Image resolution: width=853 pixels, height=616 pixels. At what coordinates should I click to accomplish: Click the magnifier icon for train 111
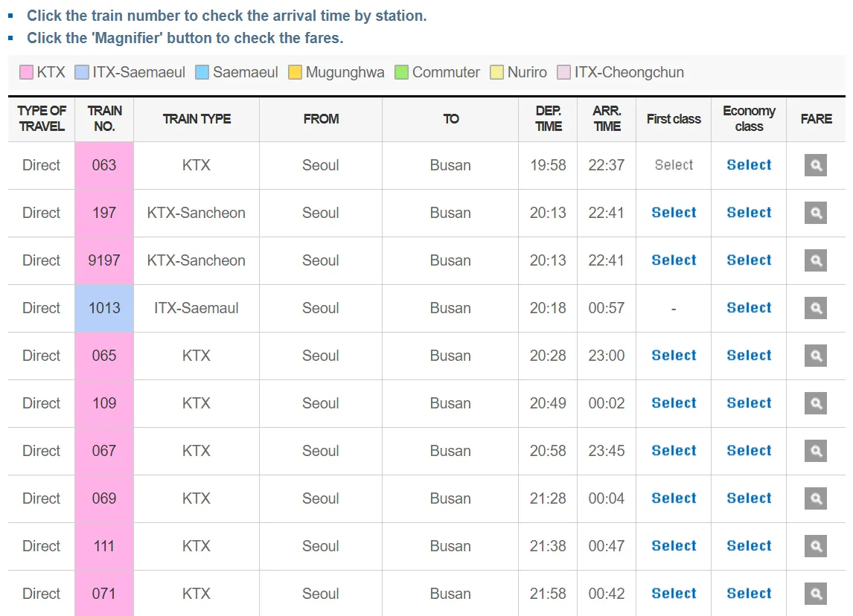point(815,546)
